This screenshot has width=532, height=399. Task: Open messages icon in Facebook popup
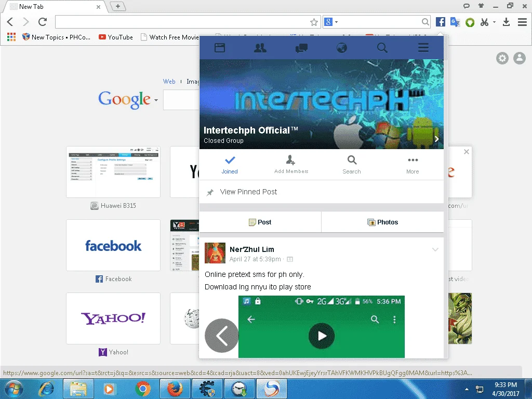coord(301,48)
